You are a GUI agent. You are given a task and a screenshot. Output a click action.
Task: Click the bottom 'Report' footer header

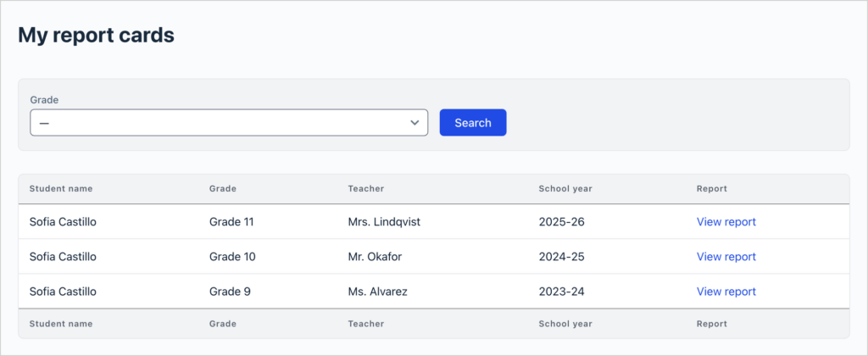(712, 324)
